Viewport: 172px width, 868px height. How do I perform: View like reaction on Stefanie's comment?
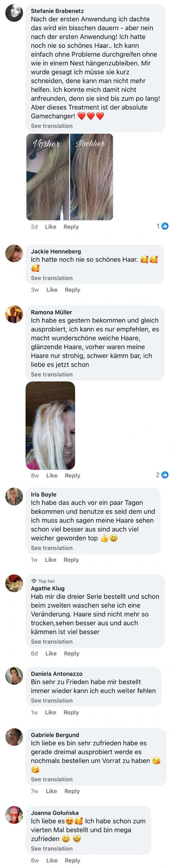click(x=163, y=226)
